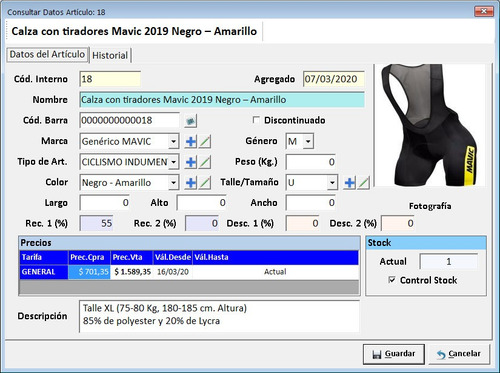
Task: Toggle the Discontinuado checkbox
Action: [256, 120]
